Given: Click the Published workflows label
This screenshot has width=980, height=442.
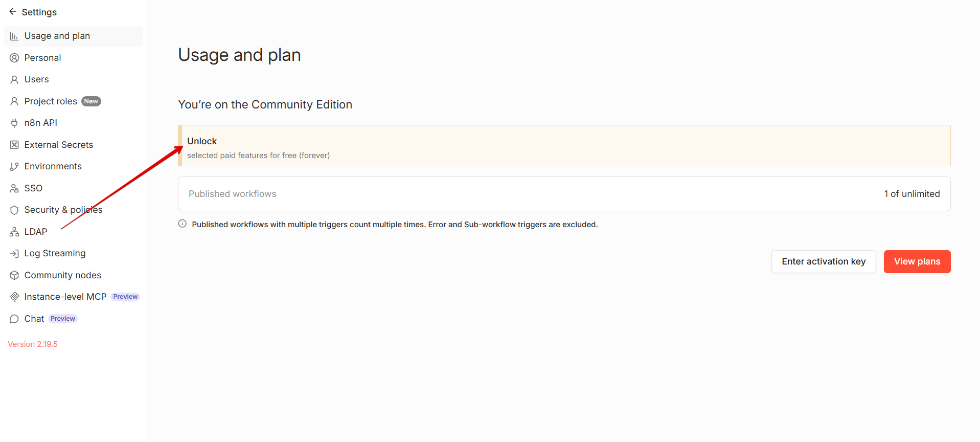Looking at the screenshot, I should (x=233, y=194).
